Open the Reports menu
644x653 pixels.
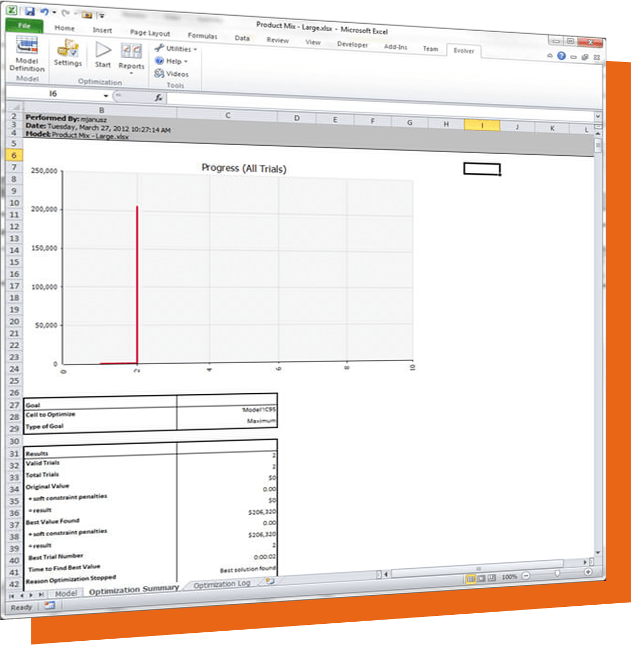pyautogui.click(x=131, y=58)
